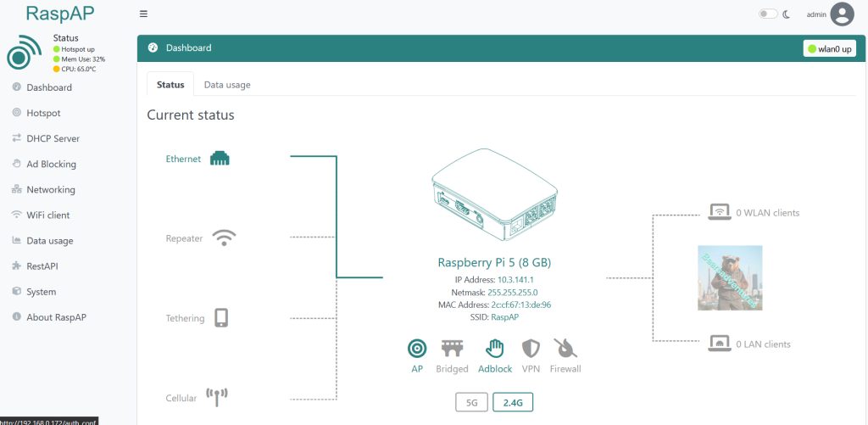Click the System cube icon
The image size is (868, 425).
16,291
